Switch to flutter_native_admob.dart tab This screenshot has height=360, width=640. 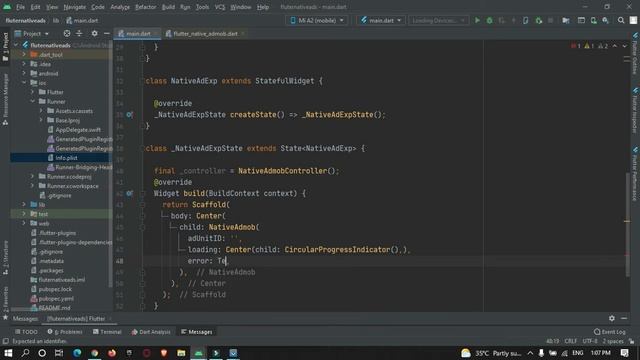point(205,34)
